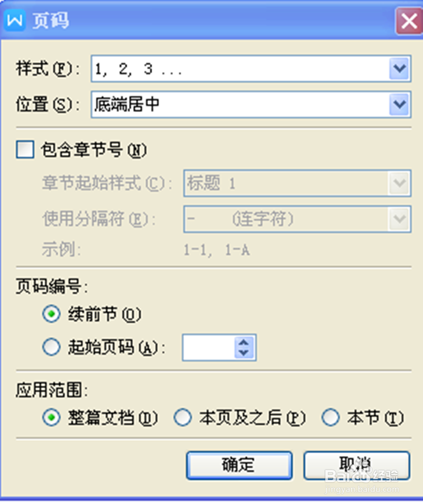The image size is (423, 504).
Task: Choose 本页及之后 as apply range
Action: tap(182, 417)
